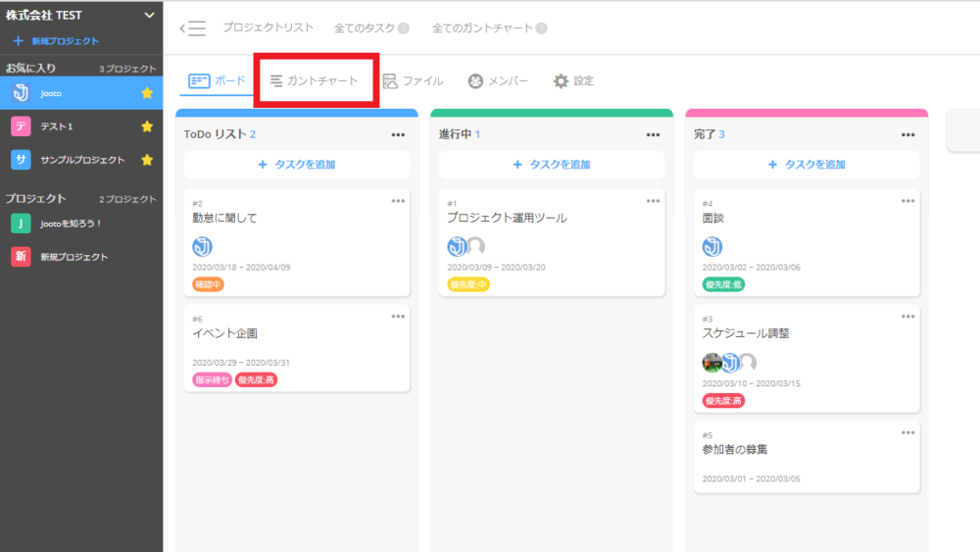Click the help icon beside 全てのガントチャート
Image resolution: width=980 pixels, height=552 pixels.
coord(542,29)
